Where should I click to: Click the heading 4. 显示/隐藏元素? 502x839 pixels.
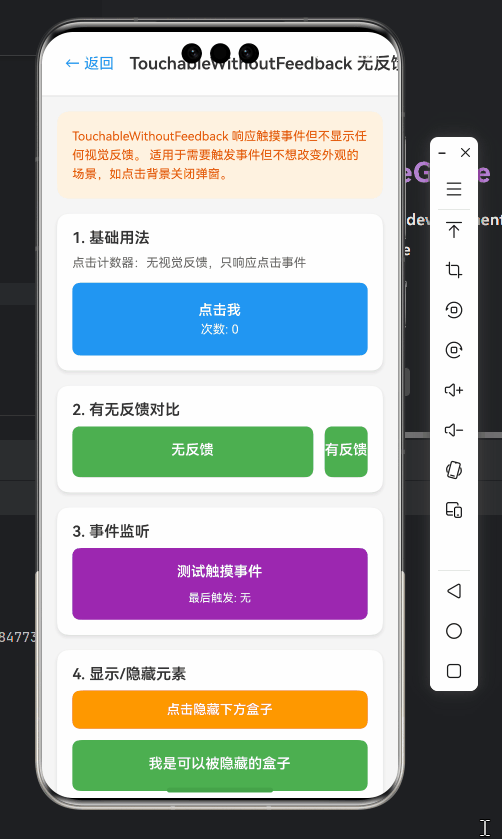(x=129, y=674)
